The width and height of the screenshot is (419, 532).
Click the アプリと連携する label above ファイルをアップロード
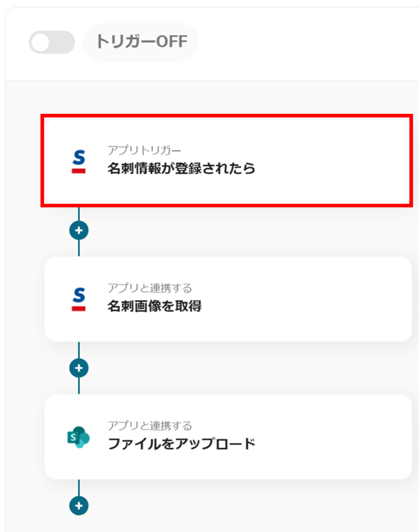pos(150,426)
